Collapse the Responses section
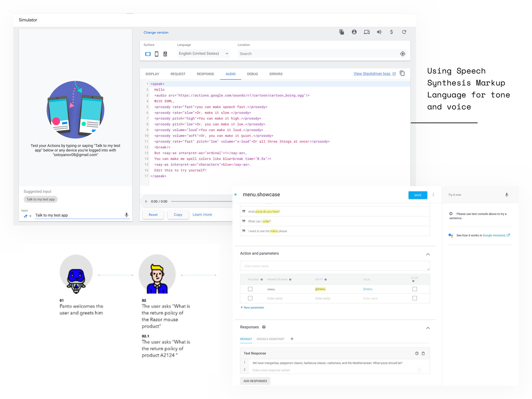Screen dimensions: 532x399 (428, 328)
